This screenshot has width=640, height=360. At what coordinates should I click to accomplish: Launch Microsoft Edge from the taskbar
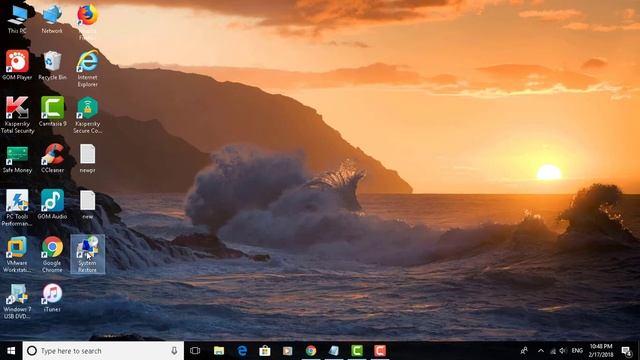pos(242,351)
